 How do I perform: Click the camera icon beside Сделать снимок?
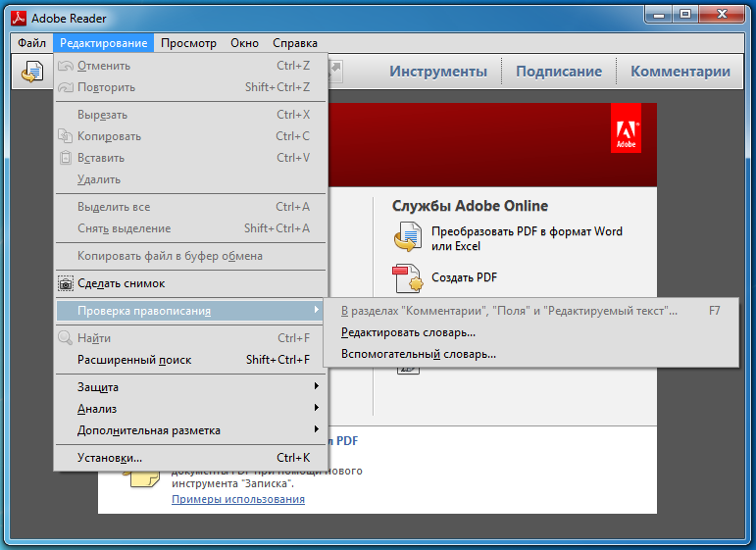[66, 283]
